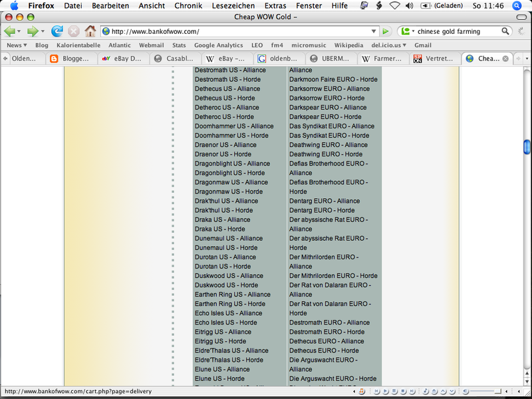Open the forward history dropdown arrow
This screenshot has width=532, height=399.
(43, 31)
